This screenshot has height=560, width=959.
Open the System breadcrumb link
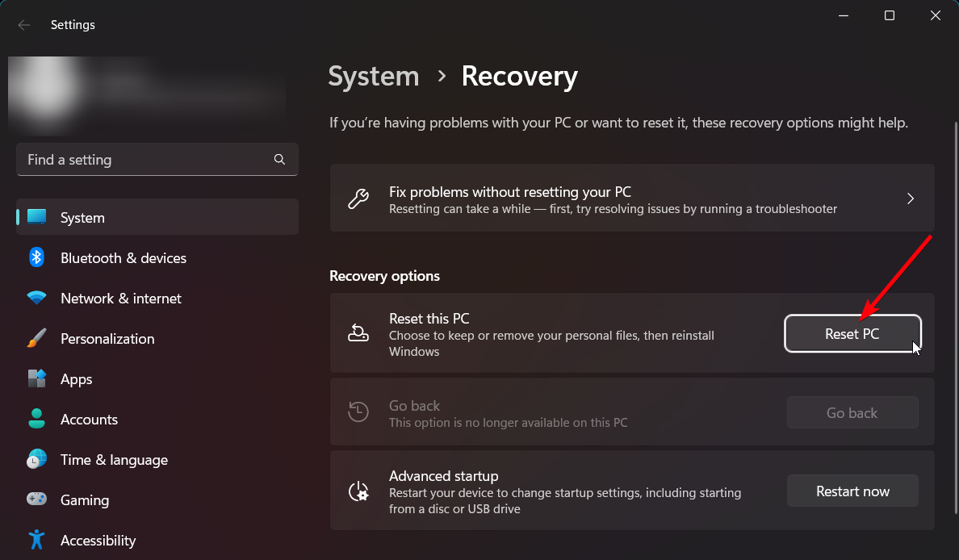tap(374, 77)
